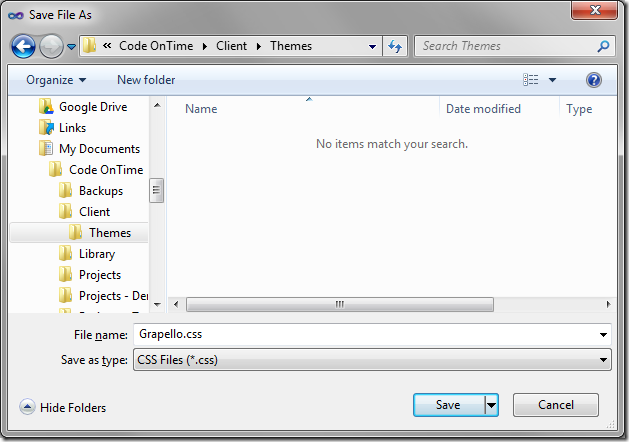Click the Code OnTime folder icon in tree
This screenshot has width=629, height=442.
[55, 169]
